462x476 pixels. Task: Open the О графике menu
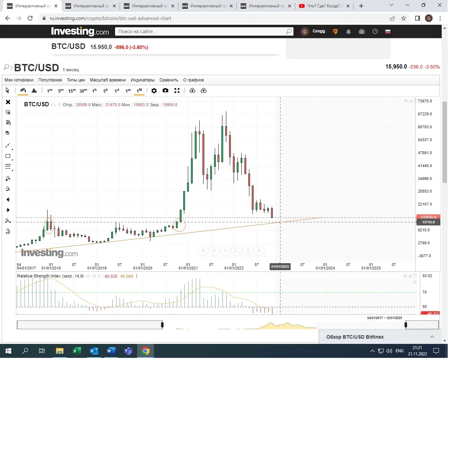pos(193,80)
